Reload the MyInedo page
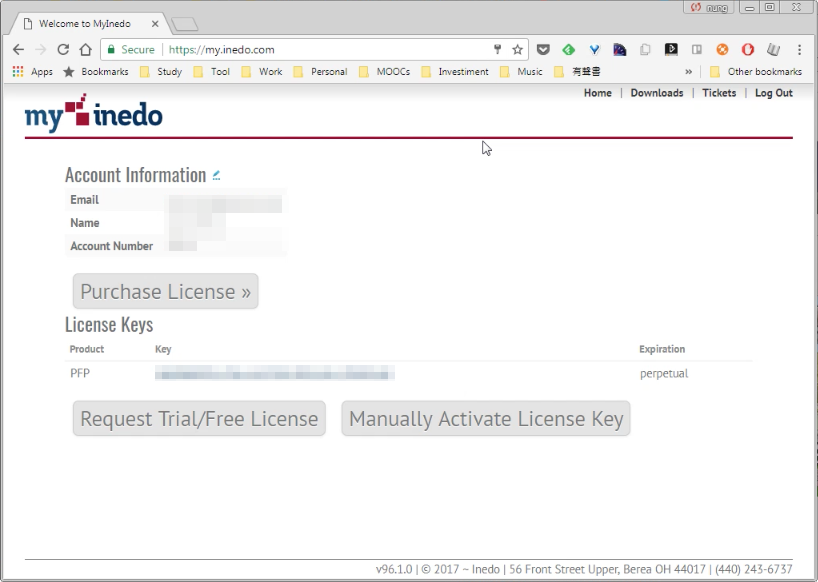 (63, 50)
